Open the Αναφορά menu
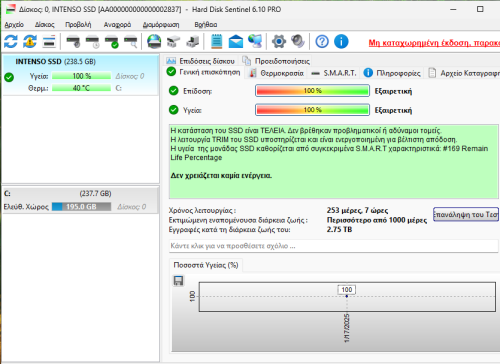Image resolution: width=500 pixels, height=364 pixels. tap(117, 25)
